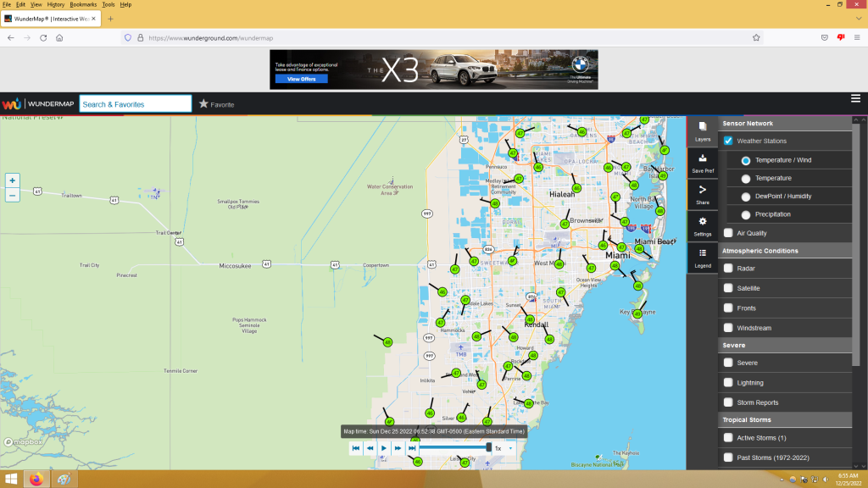Skip to first frame of animation
Screen dimensions: 868x488
(x=356, y=448)
